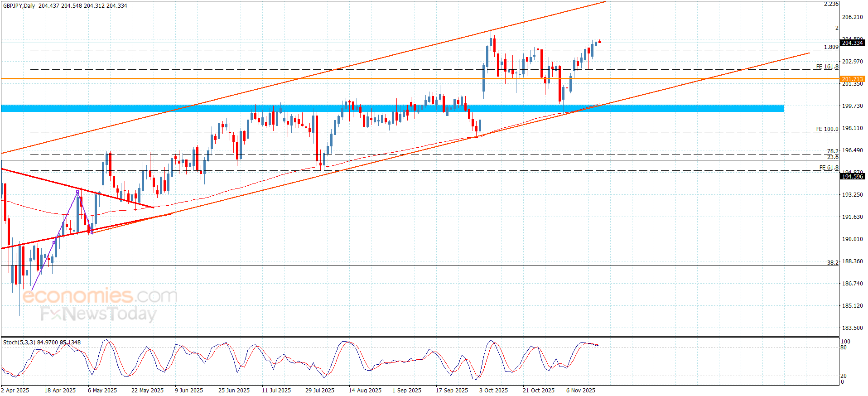Screen dimensions: 868x396
Task: Click the orange 201.713 price label
Action: (852, 79)
